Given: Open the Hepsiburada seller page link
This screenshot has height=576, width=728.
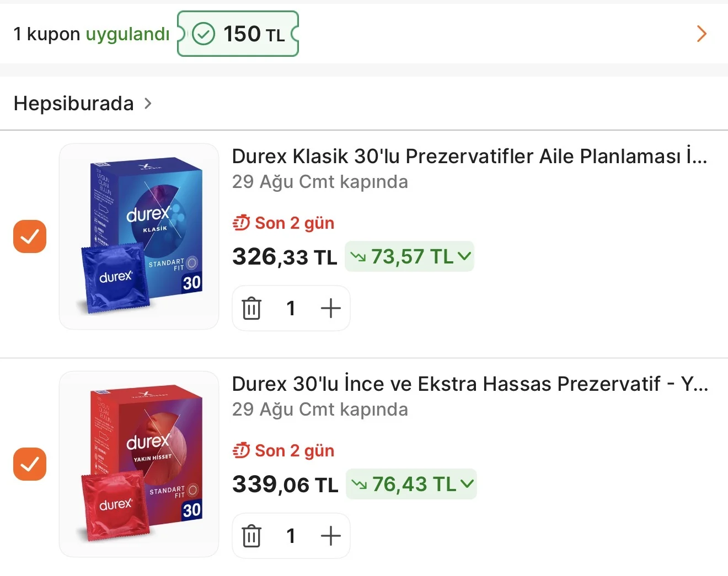Looking at the screenshot, I should (x=74, y=104).
